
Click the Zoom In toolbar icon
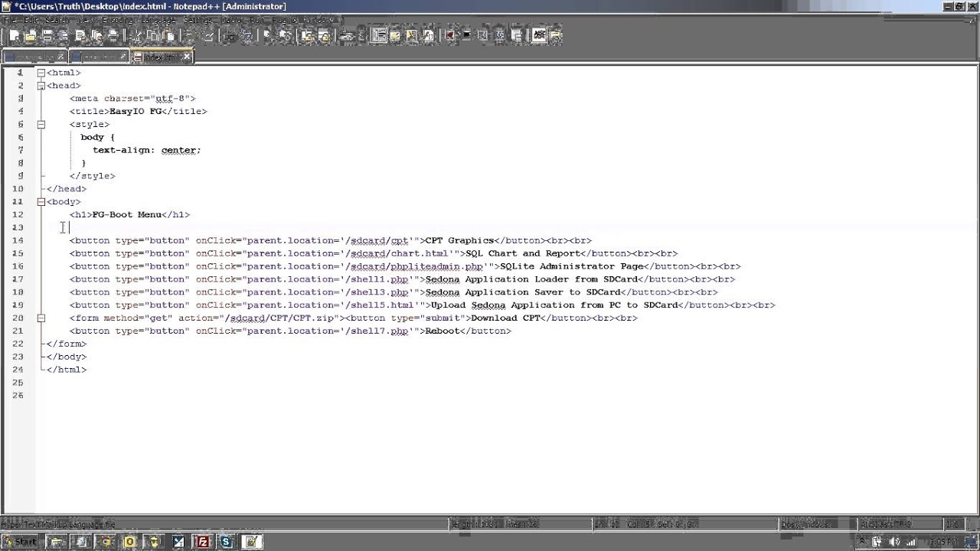269,35
